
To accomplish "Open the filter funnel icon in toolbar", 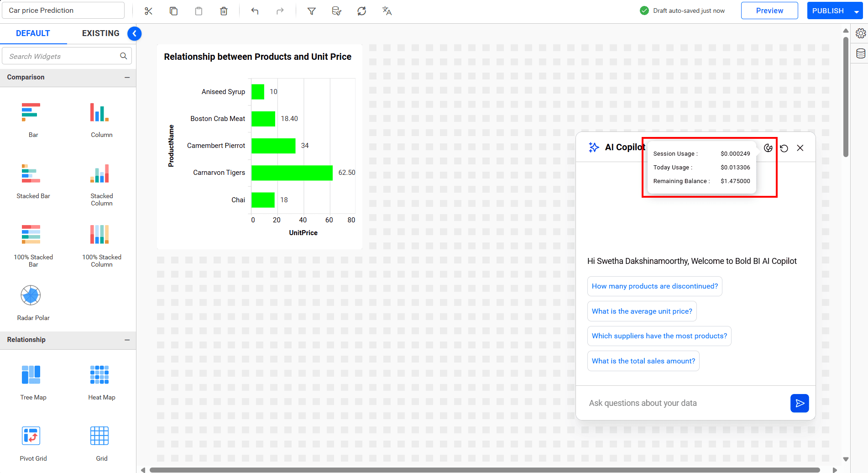I will click(x=311, y=11).
